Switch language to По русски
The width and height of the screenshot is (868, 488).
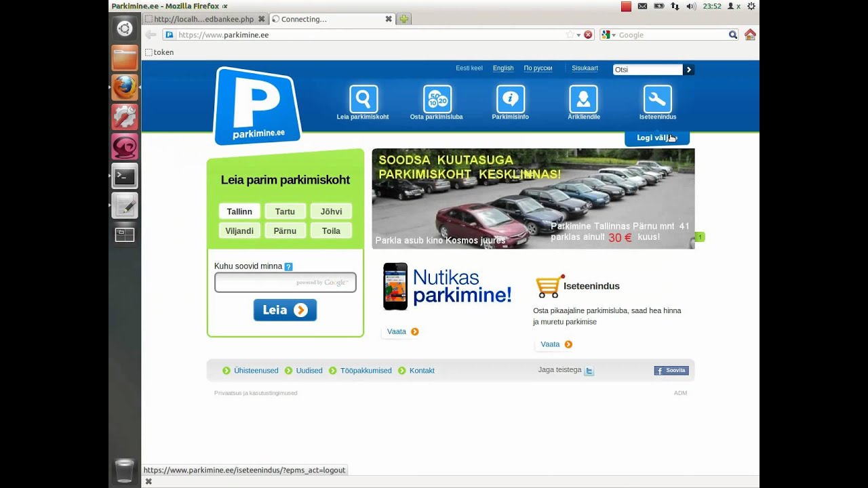point(538,68)
